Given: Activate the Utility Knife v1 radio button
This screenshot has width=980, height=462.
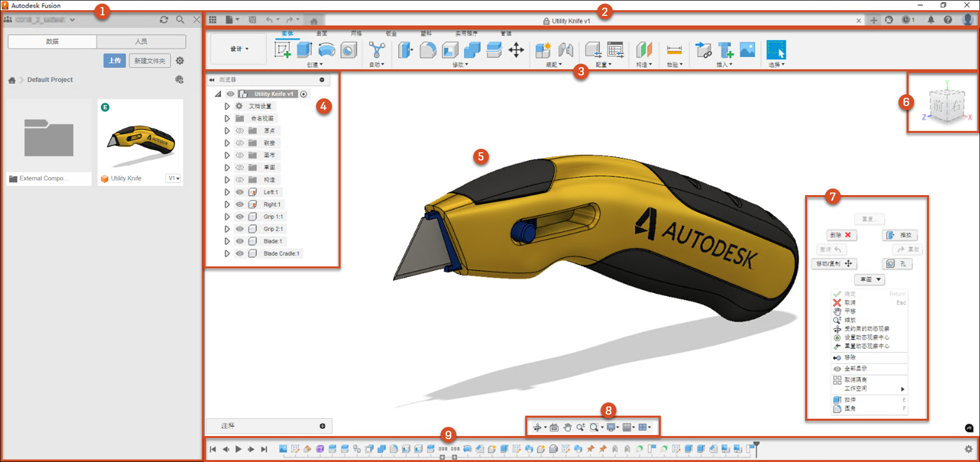Looking at the screenshot, I should (304, 94).
